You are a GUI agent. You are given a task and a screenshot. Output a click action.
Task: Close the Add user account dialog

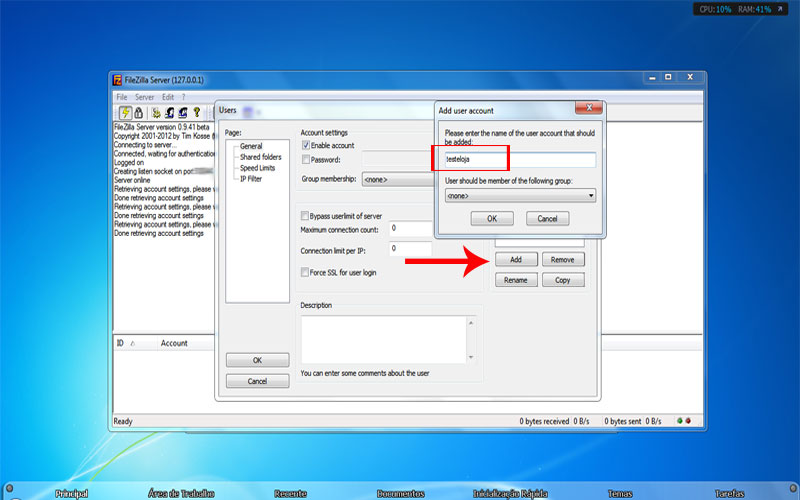589,108
